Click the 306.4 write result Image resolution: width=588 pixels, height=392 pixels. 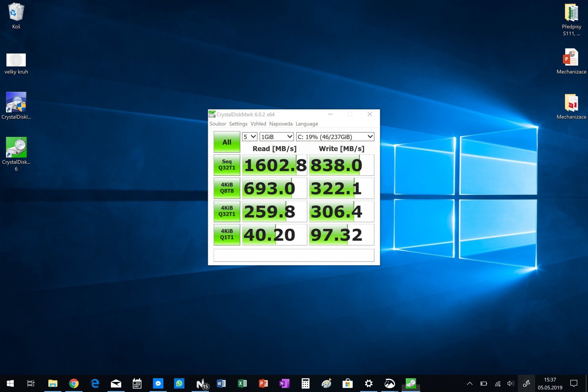(x=341, y=212)
